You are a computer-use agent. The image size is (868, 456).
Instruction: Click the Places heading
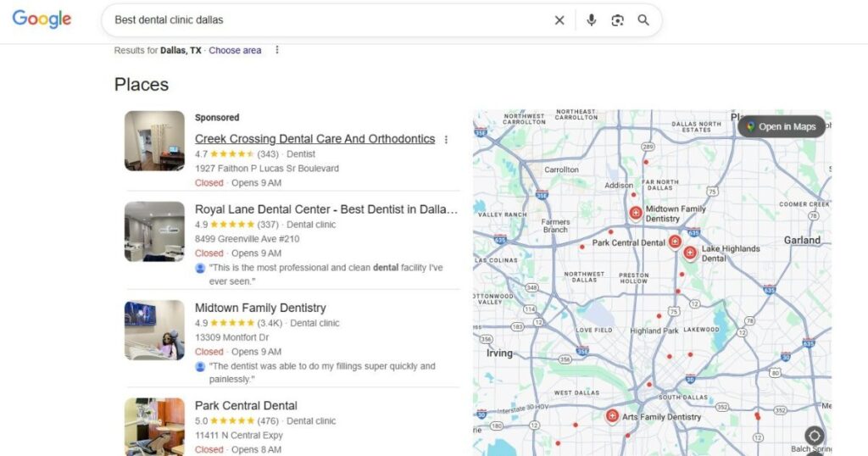point(142,85)
